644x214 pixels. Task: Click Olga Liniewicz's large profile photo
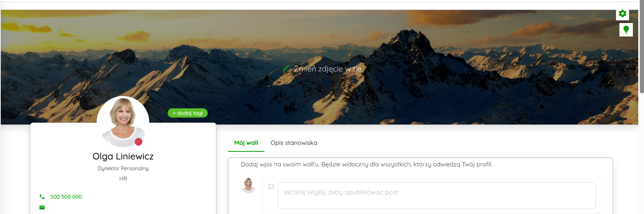point(123,122)
